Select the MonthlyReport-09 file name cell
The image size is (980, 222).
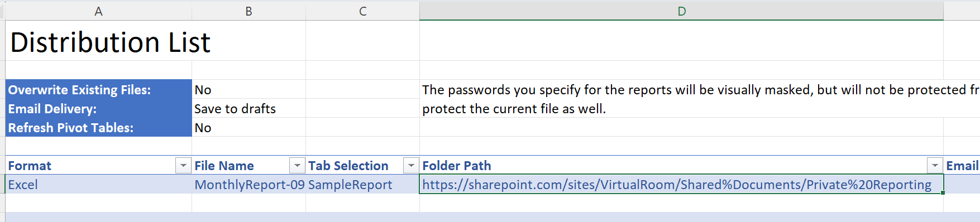click(248, 184)
